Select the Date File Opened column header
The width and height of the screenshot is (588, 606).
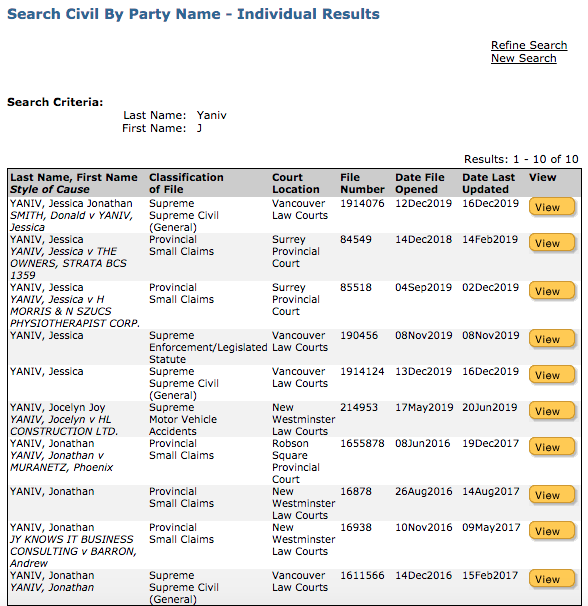point(420,183)
